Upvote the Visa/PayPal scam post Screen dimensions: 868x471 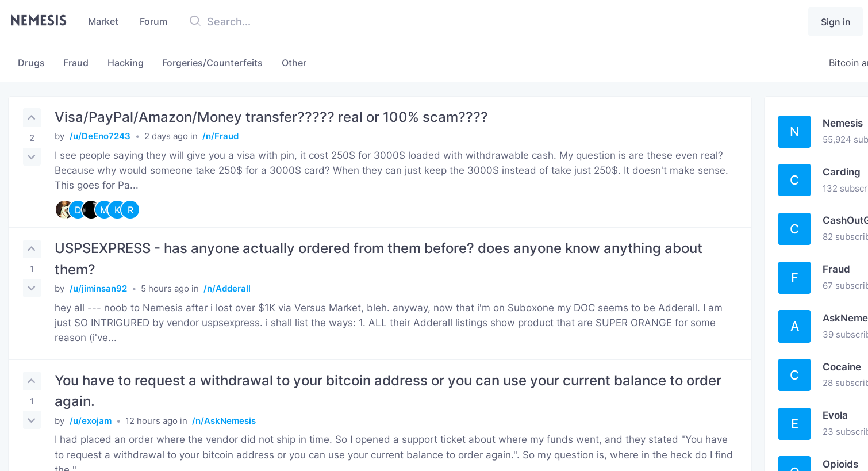click(32, 117)
